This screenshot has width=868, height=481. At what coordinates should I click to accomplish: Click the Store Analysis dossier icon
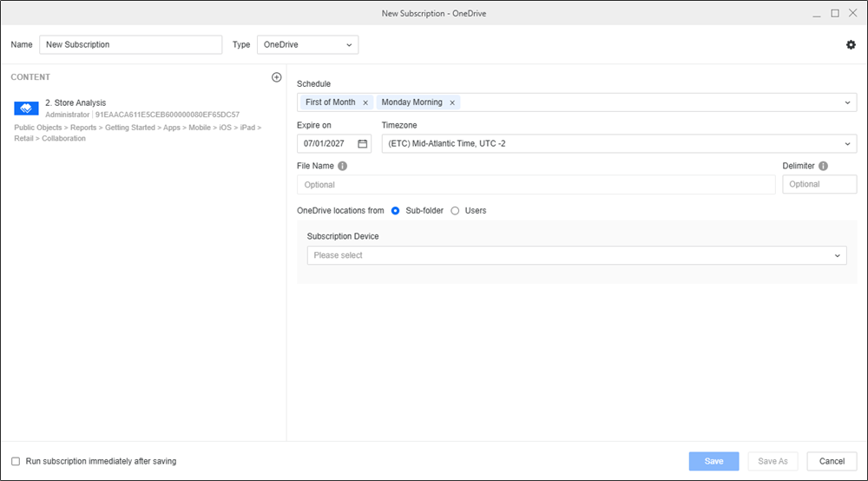[26, 109]
